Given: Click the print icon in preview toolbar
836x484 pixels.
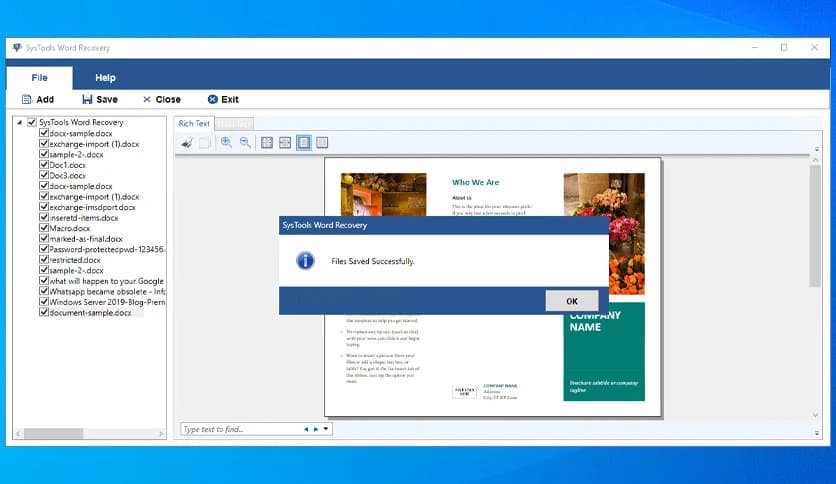Looking at the screenshot, I should click(187, 143).
